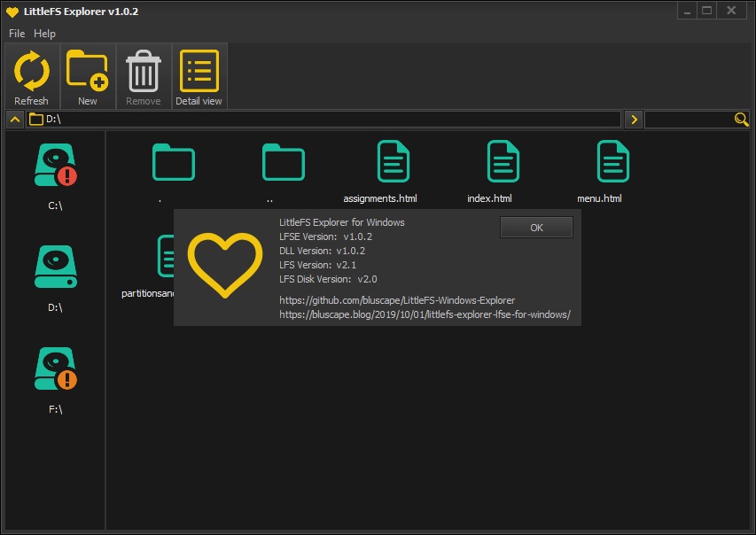Click the menu.html filename label
This screenshot has width=756, height=535.
[599, 198]
